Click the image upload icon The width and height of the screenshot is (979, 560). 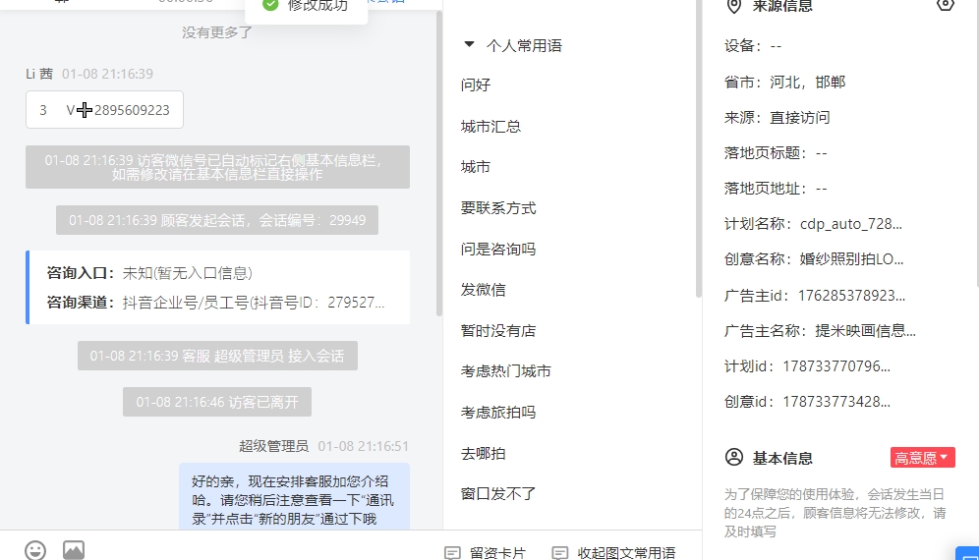74,550
